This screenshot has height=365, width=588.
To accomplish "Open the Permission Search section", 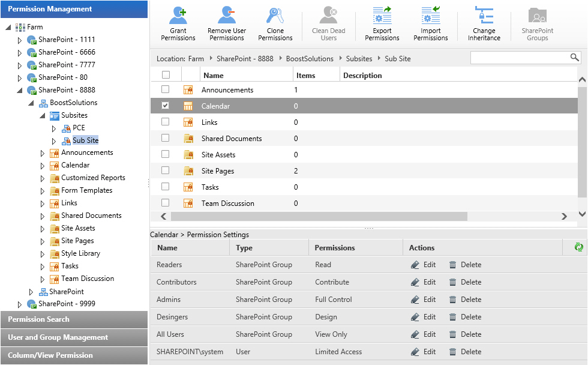I will tap(73, 320).
